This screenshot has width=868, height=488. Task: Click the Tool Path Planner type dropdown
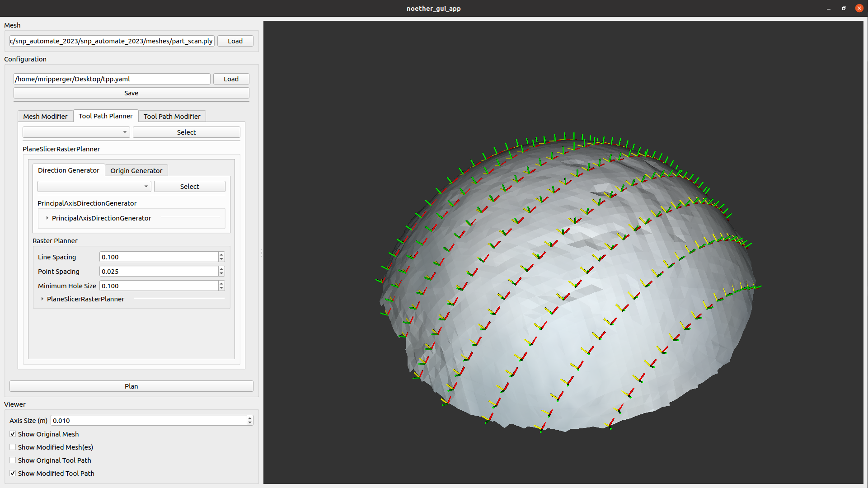[x=75, y=131]
